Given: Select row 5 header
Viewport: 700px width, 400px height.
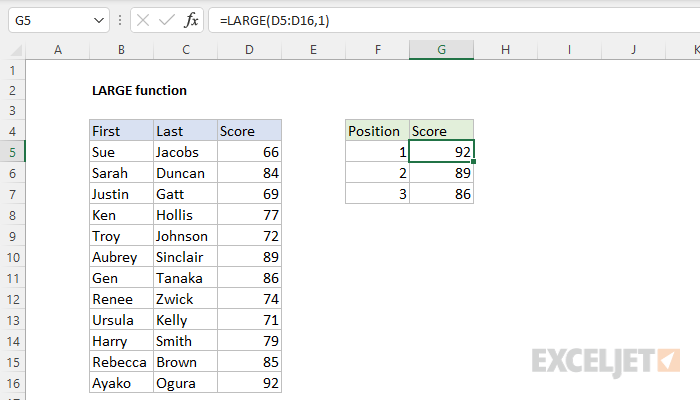Looking at the screenshot, I should tap(12, 152).
